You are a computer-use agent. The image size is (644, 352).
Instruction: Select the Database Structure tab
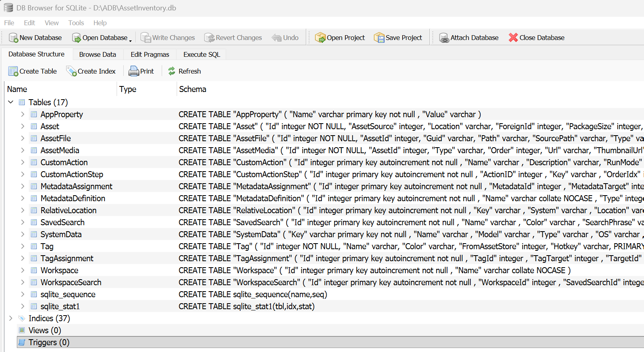pos(36,54)
